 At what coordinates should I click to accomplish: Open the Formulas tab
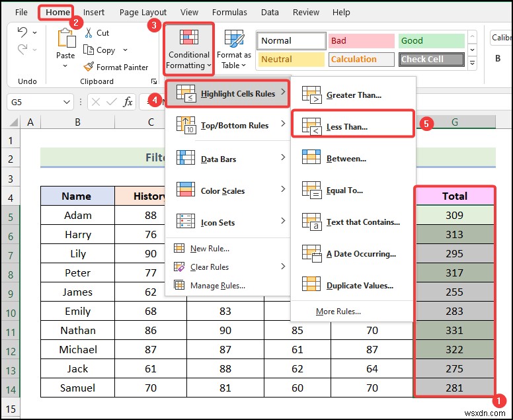pyautogui.click(x=229, y=13)
